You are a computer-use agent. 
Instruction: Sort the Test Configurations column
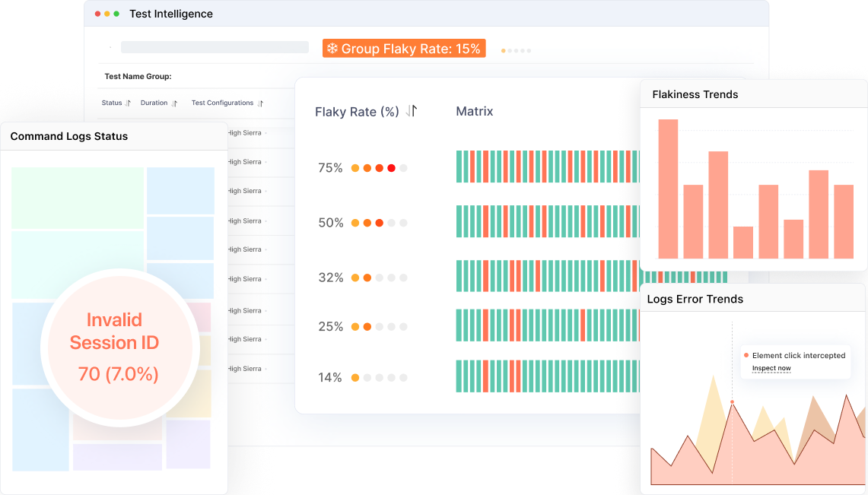pyautogui.click(x=261, y=103)
